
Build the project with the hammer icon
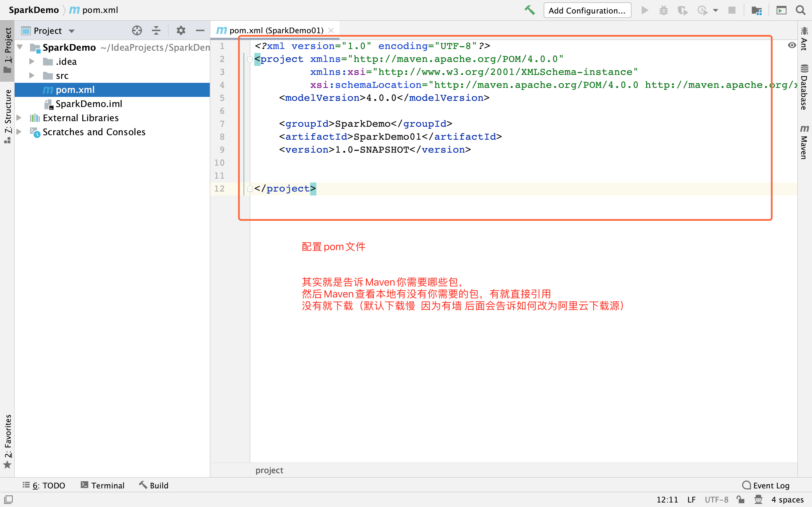pos(530,10)
